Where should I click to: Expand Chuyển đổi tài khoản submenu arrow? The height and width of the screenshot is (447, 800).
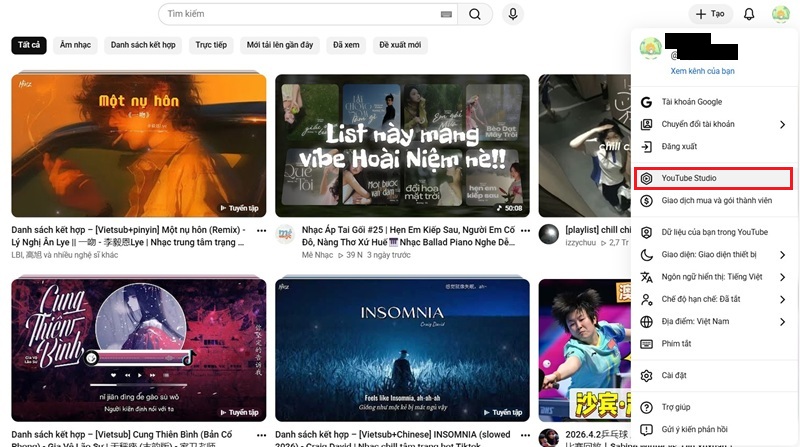click(782, 125)
